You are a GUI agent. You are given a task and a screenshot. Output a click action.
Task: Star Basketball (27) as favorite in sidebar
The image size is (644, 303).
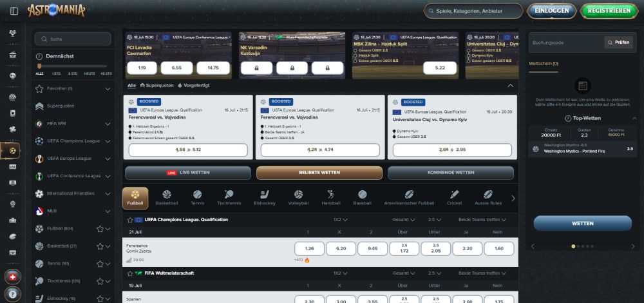[100, 246]
